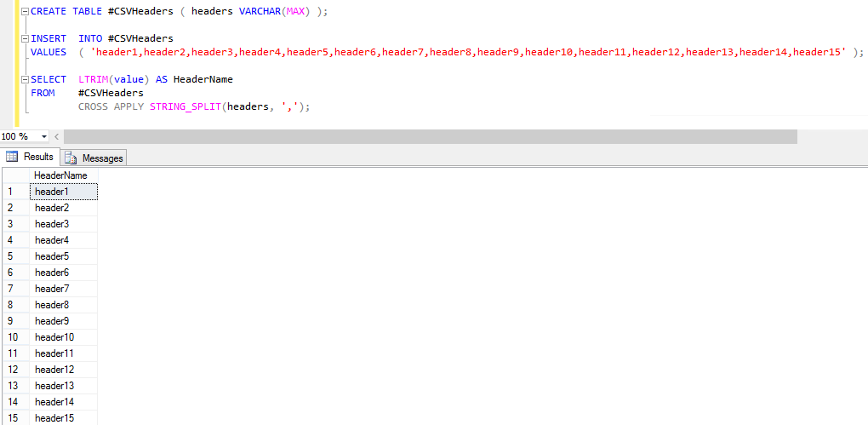The height and width of the screenshot is (425, 868).
Task: Select the header4 cell
Action: (x=63, y=240)
